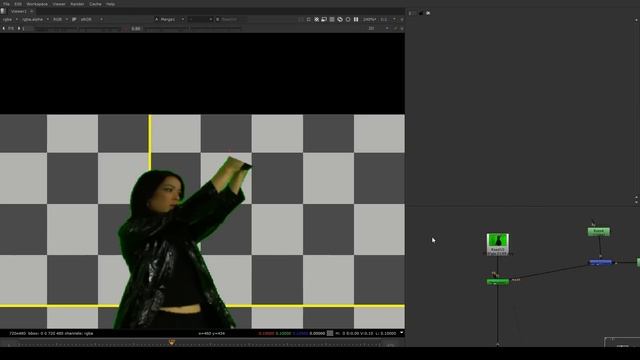
Task: Open the Cache menu
Action: pyautogui.click(x=95, y=4)
